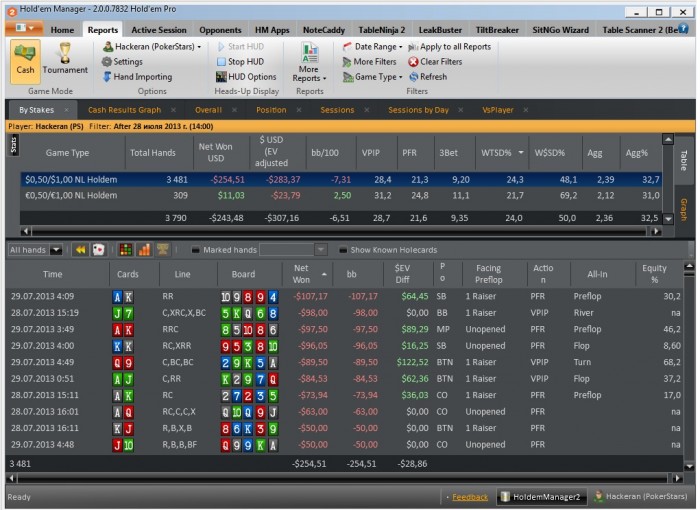Open Game Type filter dropdown
The height and width of the screenshot is (510, 700).
tap(372, 77)
